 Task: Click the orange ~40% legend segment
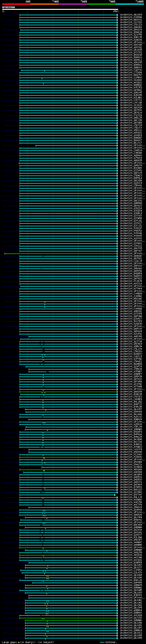click(x=45, y=4)
